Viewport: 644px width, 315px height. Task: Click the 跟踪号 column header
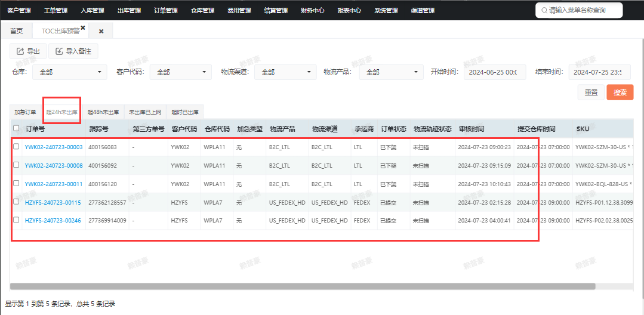pos(99,129)
